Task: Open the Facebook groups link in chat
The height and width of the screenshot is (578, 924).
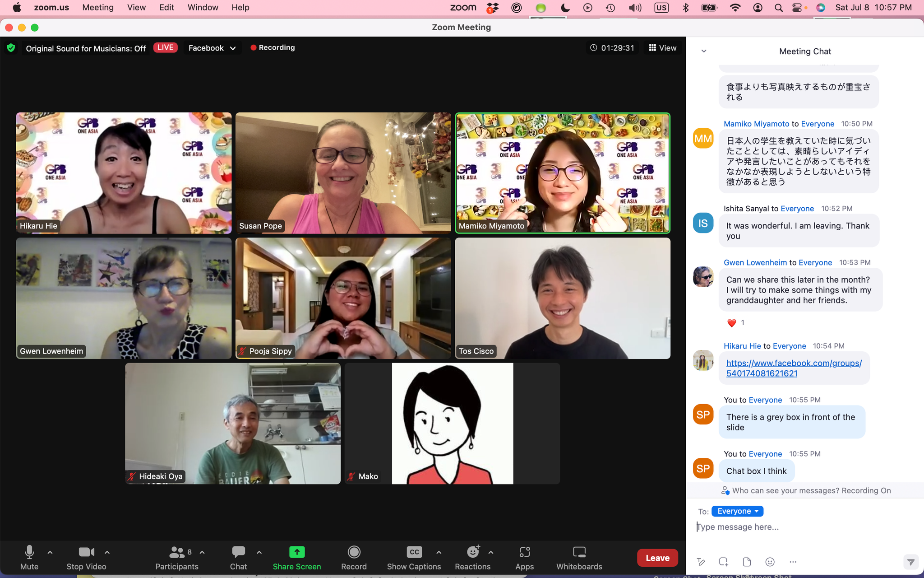Action: 794,368
